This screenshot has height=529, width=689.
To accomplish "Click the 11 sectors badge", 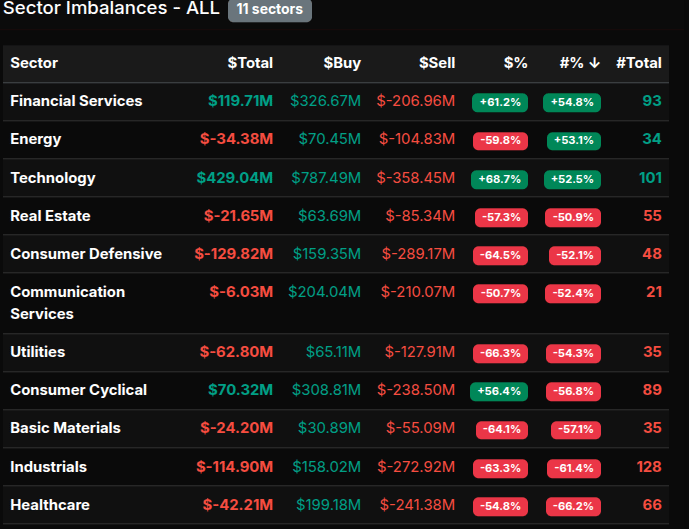I will (x=270, y=11).
